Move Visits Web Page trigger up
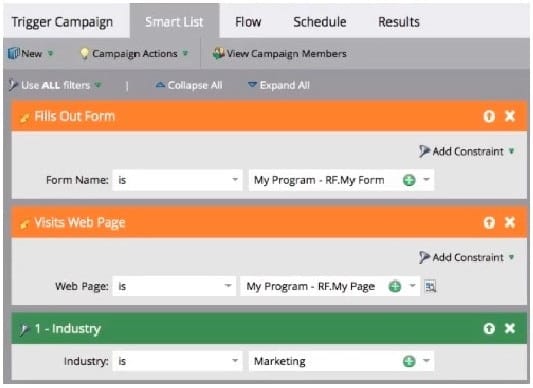This screenshot has height=388, width=533. pyautogui.click(x=489, y=223)
